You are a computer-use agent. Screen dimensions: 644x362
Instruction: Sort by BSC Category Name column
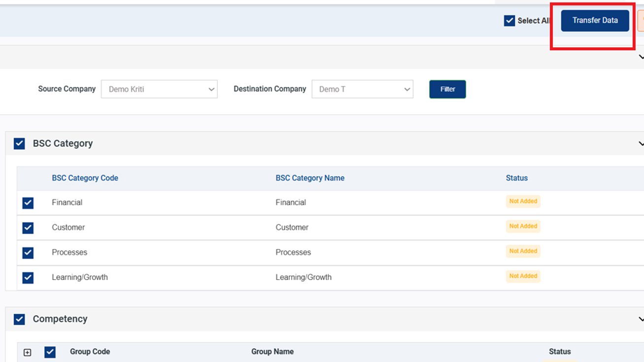pos(309,178)
